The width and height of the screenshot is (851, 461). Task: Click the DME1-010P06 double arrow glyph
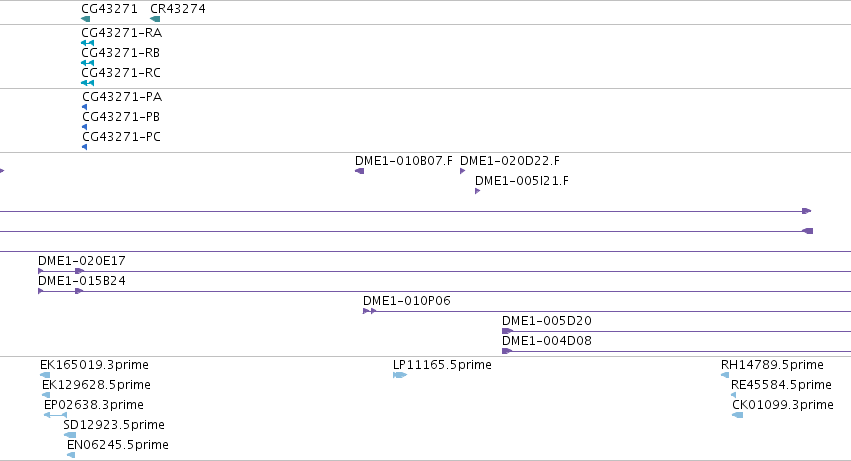[369, 311]
